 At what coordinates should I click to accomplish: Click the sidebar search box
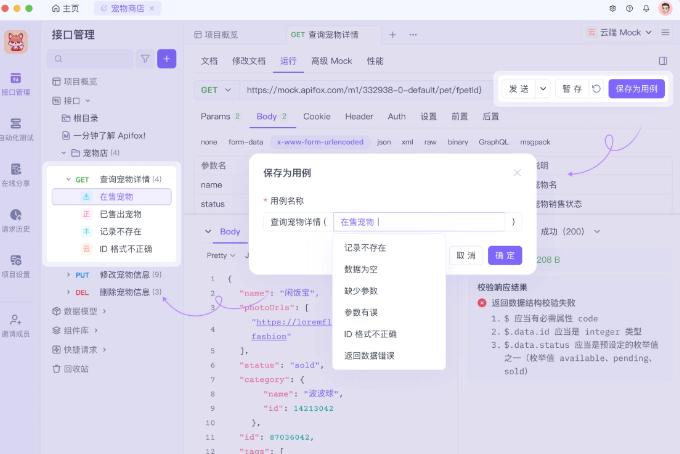click(90, 59)
